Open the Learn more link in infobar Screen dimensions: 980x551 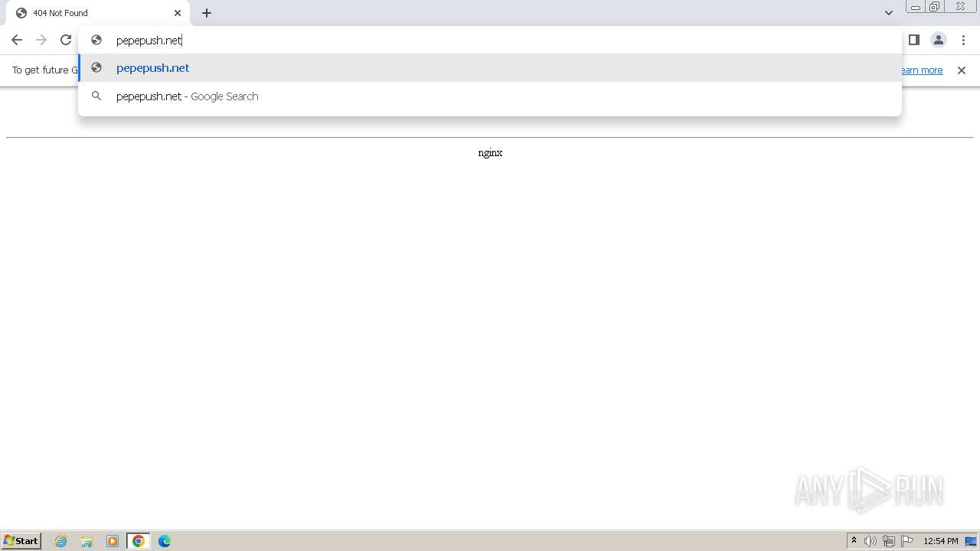(922, 70)
